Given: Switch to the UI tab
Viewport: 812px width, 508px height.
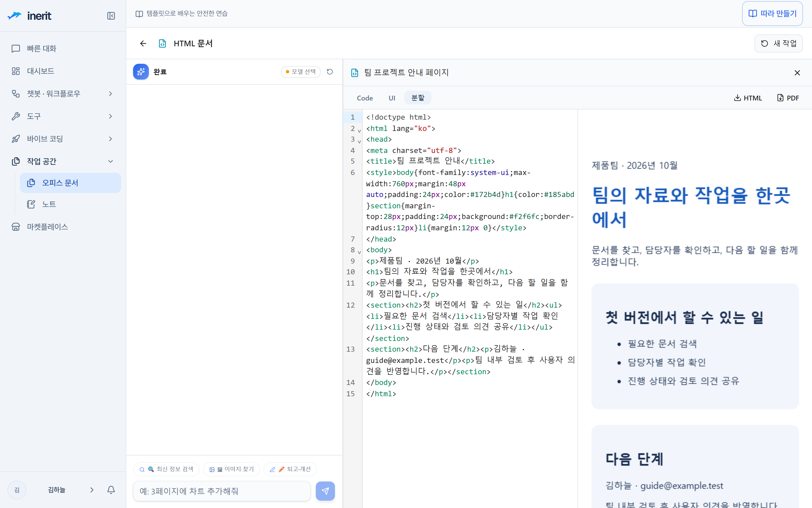Looking at the screenshot, I should click(x=392, y=98).
